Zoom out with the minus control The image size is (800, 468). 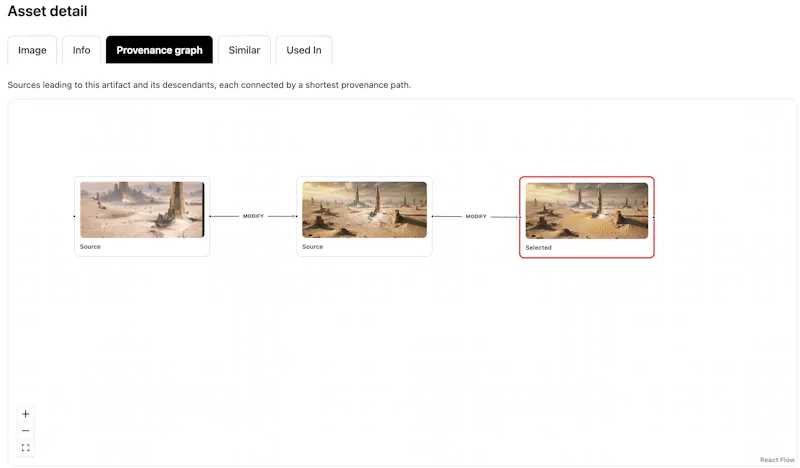click(x=26, y=431)
